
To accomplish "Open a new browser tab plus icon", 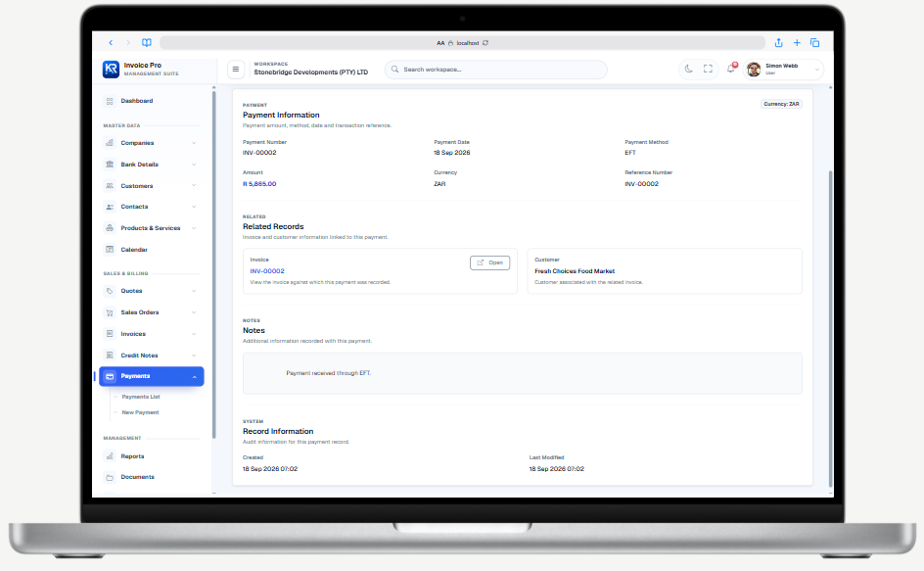I will pyautogui.click(x=797, y=42).
